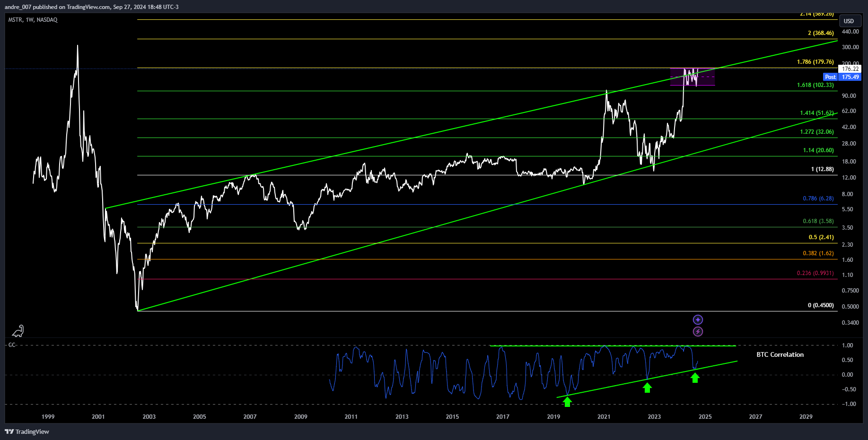This screenshot has height=440, width=868.
Task: Click the 0.3400 price axis value
Action: coord(850,323)
